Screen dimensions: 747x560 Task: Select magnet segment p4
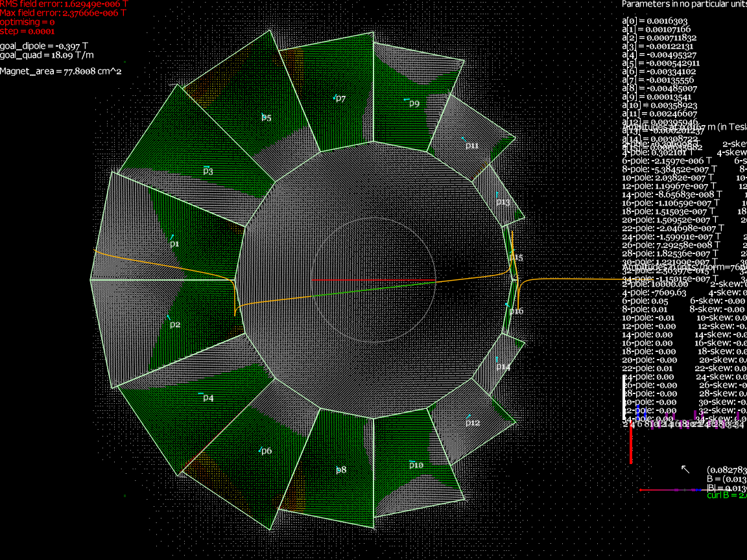click(x=208, y=397)
